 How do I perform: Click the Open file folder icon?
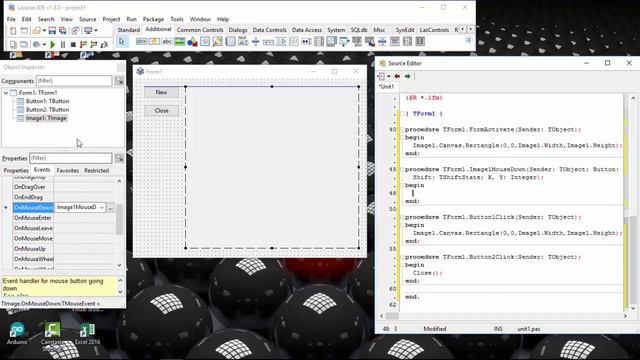click(36, 31)
